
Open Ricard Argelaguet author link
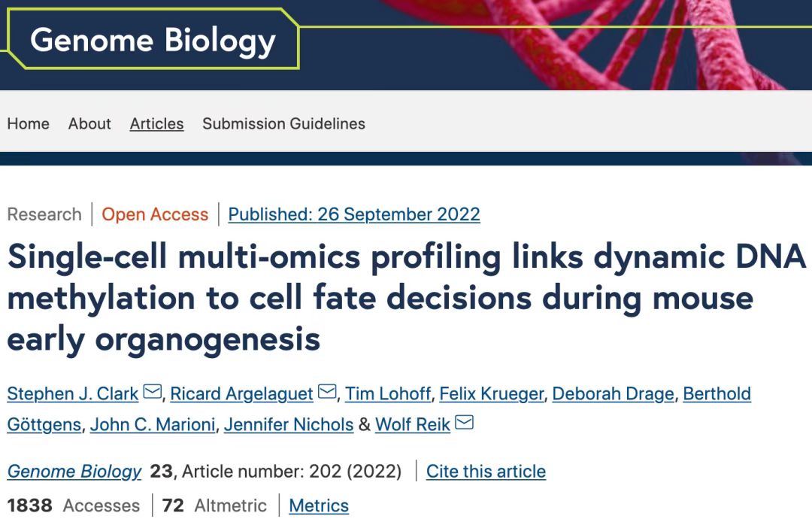pos(242,394)
